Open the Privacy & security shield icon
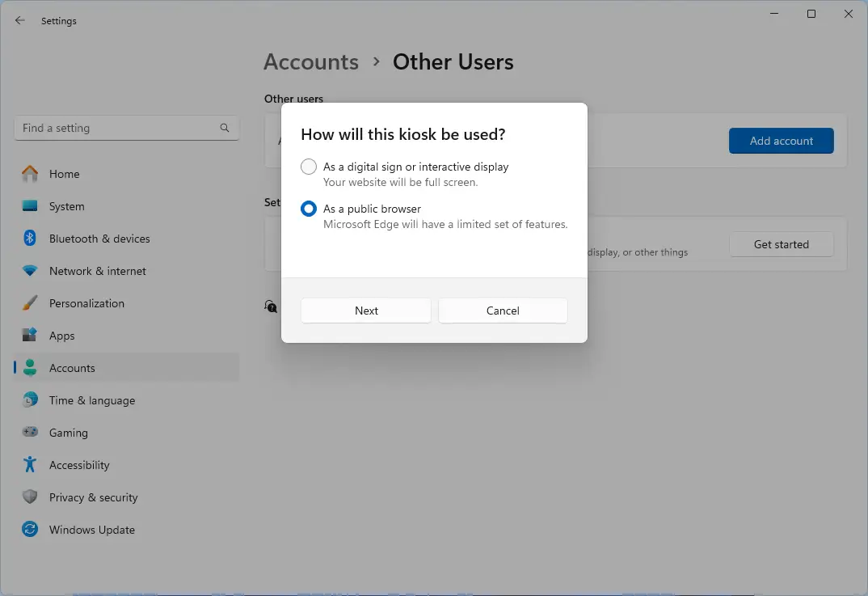868x596 pixels. pyautogui.click(x=30, y=497)
